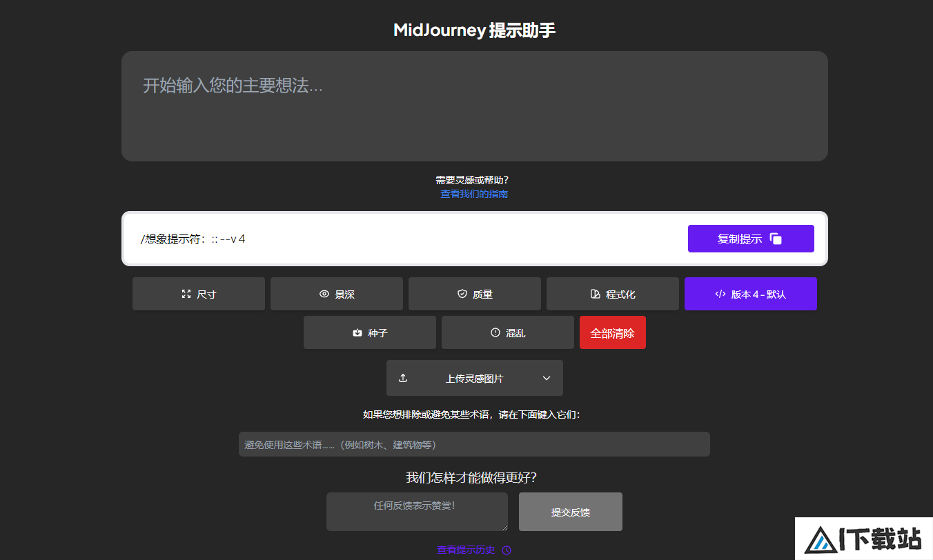
Task: Click the clock icon next to 查看提示历史
Action: (507, 550)
